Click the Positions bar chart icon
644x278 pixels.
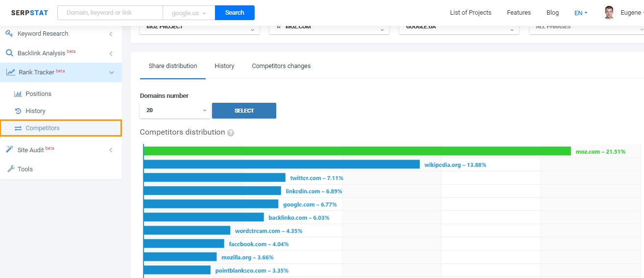click(18, 93)
